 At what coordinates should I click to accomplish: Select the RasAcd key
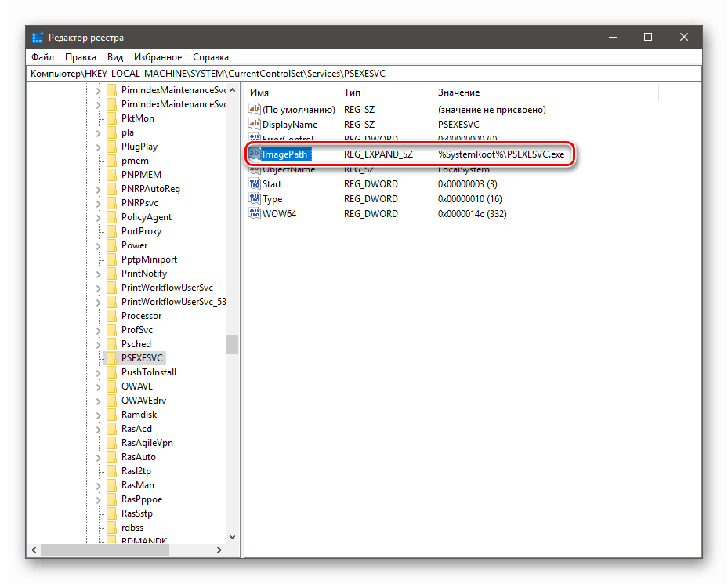click(x=136, y=429)
